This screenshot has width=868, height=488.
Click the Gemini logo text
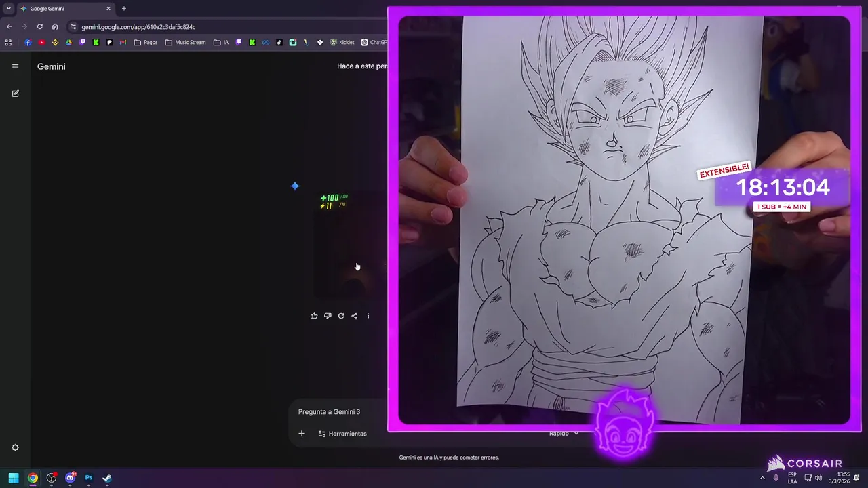pos(52,66)
